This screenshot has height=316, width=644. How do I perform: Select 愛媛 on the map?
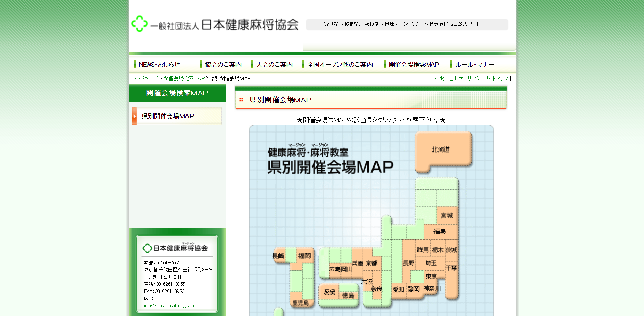(329, 292)
